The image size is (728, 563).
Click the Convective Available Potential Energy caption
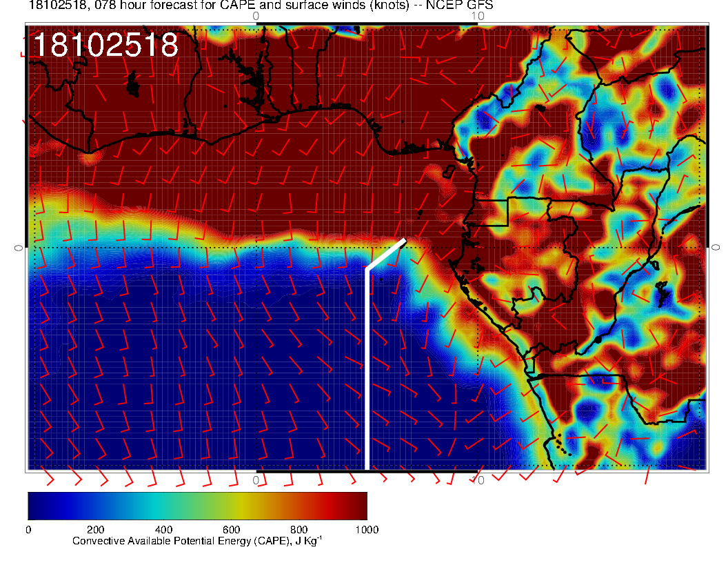[x=197, y=542]
